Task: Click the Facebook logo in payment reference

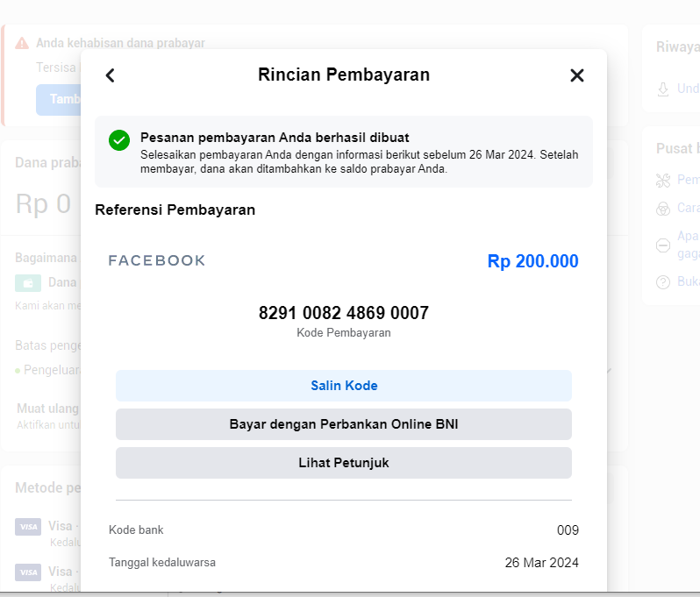Action: point(157,260)
